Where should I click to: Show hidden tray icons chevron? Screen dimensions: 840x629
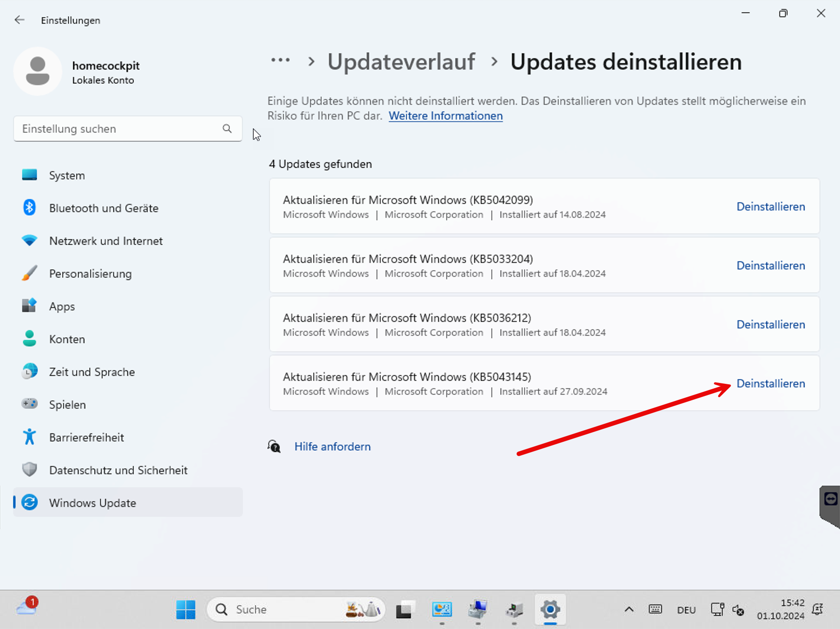point(629,609)
